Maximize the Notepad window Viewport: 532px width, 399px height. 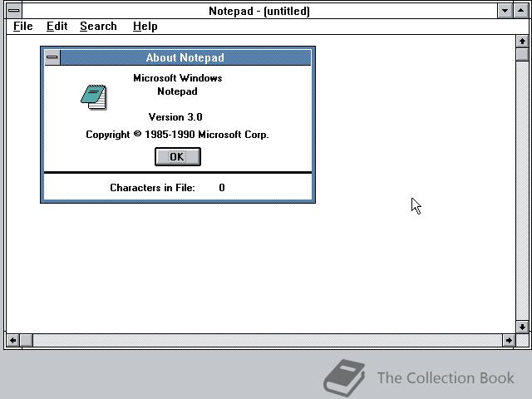520,11
